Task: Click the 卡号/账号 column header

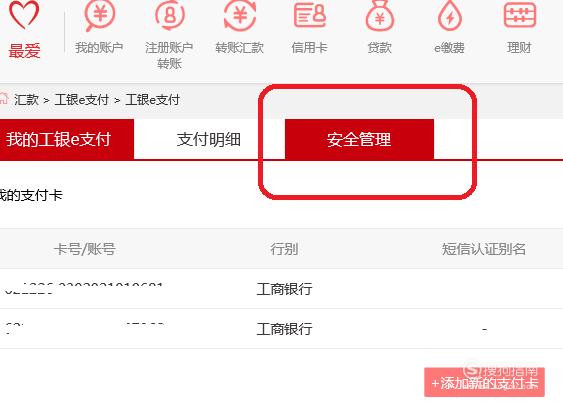Action: point(85,249)
